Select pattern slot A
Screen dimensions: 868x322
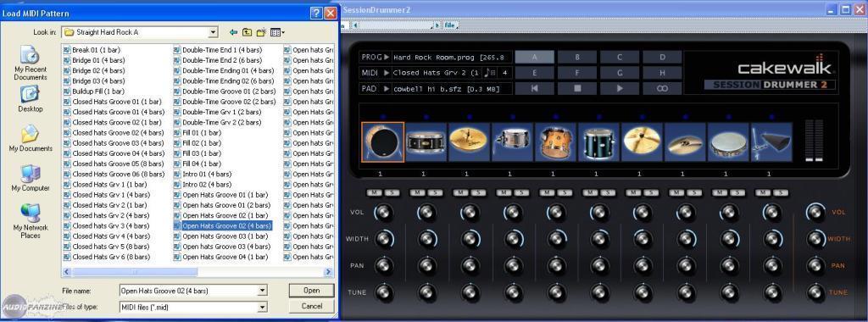[534, 57]
